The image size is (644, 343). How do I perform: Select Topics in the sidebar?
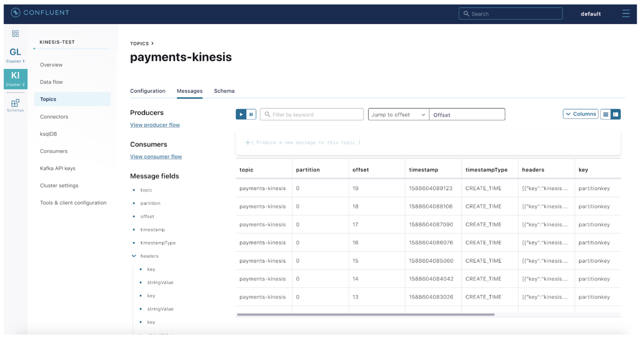coord(72,99)
